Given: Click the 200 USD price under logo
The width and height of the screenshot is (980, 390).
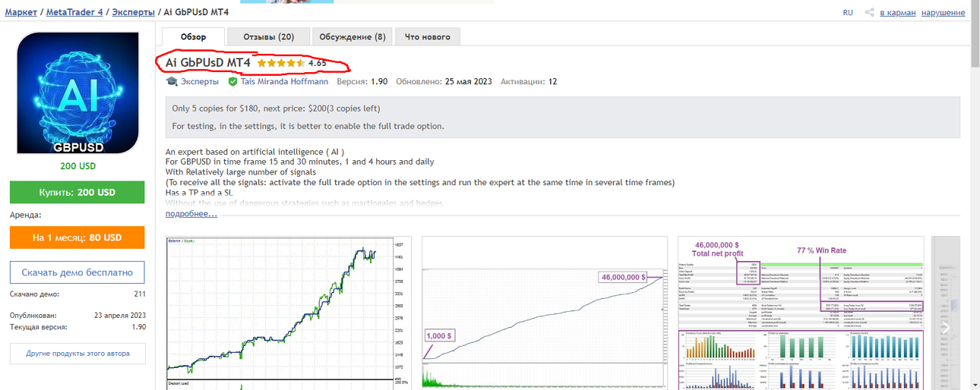Looking at the screenshot, I should 77,166.
